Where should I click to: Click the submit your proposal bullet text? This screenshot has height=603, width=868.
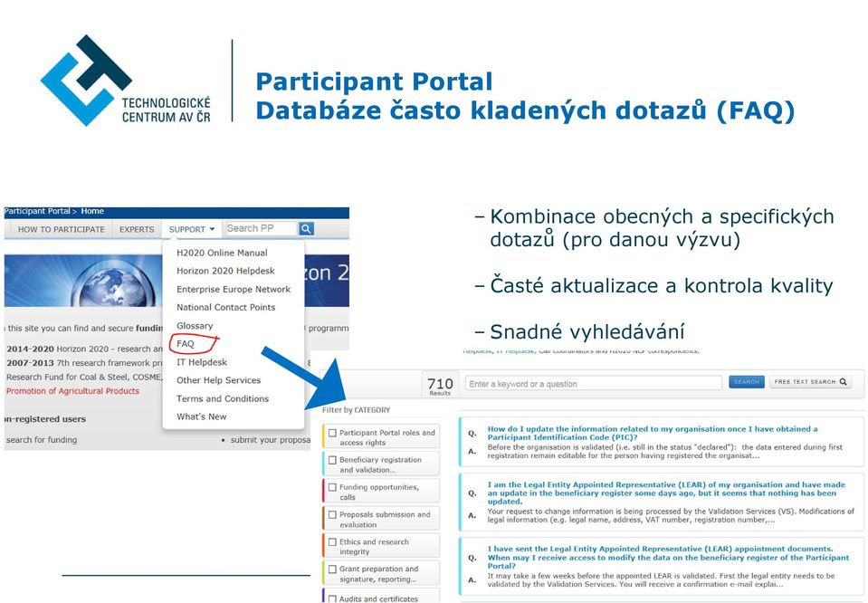(270, 440)
